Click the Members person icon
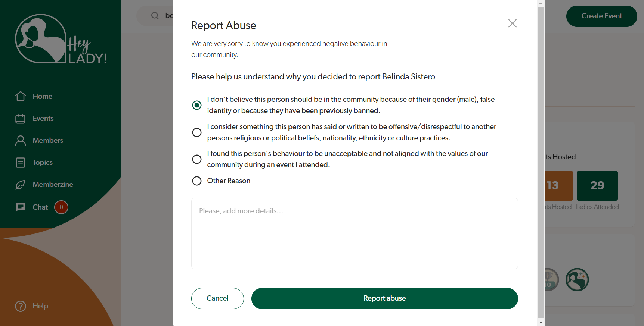Image resolution: width=644 pixels, height=326 pixels. pyautogui.click(x=21, y=141)
